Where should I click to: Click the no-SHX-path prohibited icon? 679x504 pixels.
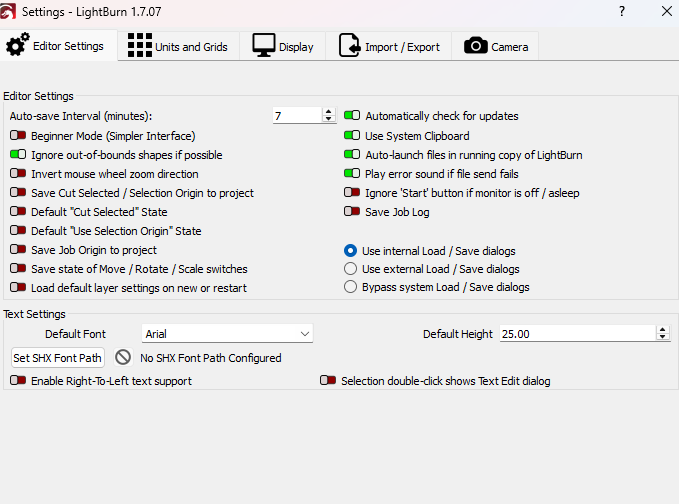[x=123, y=357]
